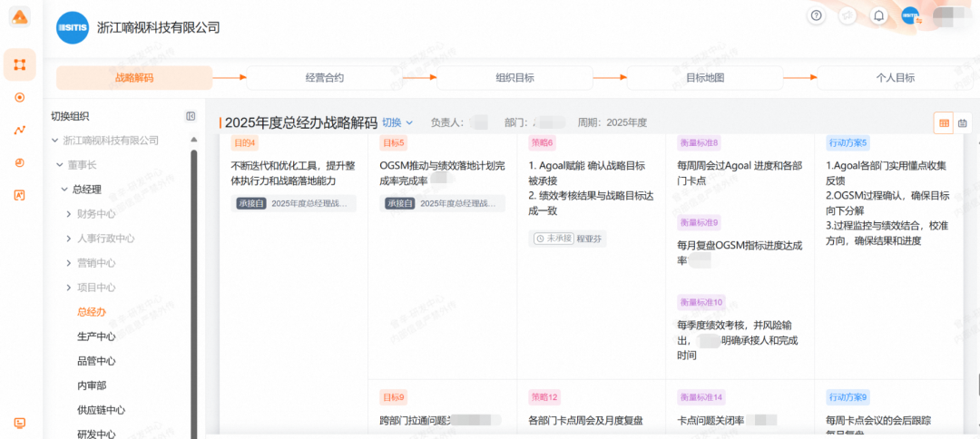Open the notification bell

pos(878,15)
